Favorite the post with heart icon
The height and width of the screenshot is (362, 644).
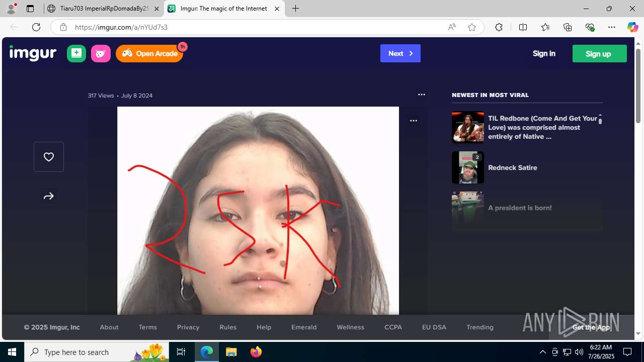coord(49,157)
